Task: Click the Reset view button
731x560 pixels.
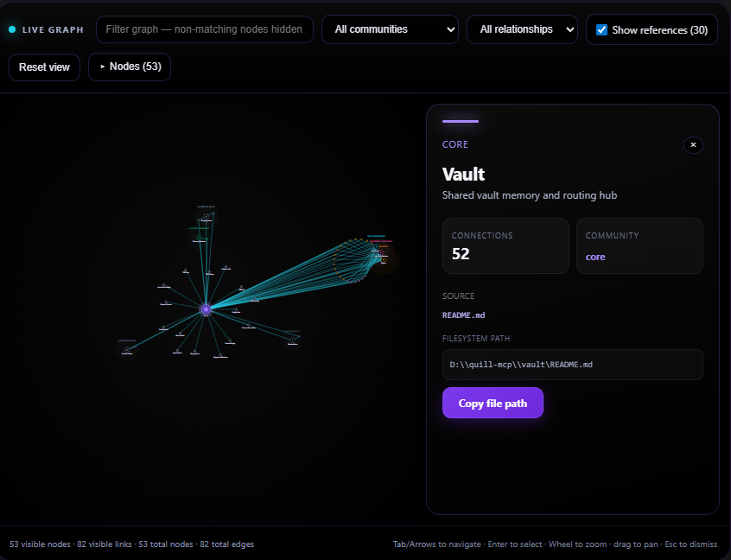Action: point(44,67)
